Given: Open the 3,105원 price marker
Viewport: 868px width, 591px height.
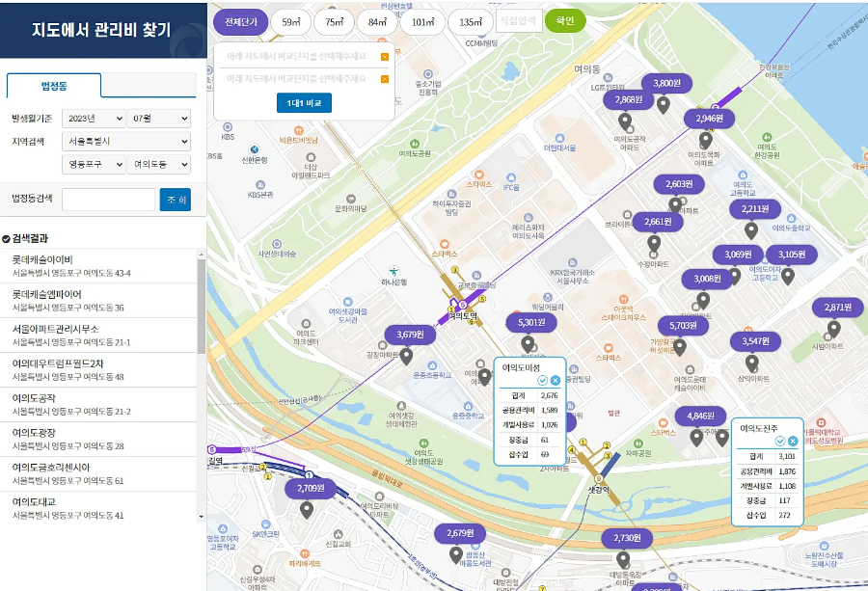Looking at the screenshot, I should coord(792,255).
